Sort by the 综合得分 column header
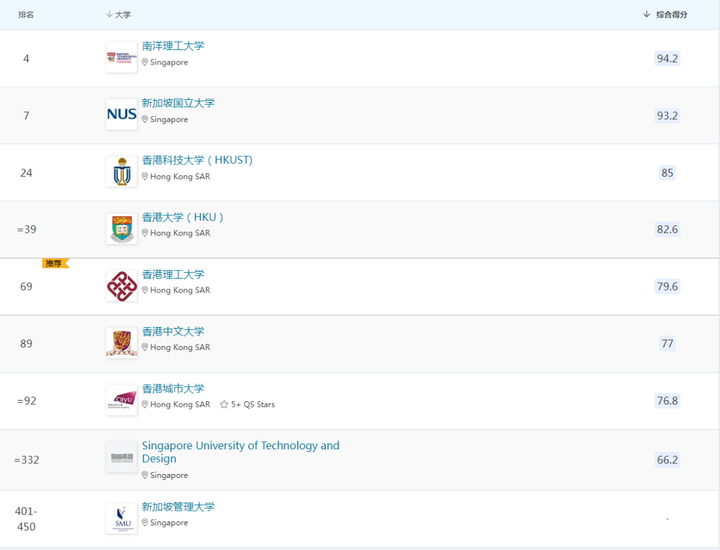This screenshot has width=720, height=550. point(665,15)
